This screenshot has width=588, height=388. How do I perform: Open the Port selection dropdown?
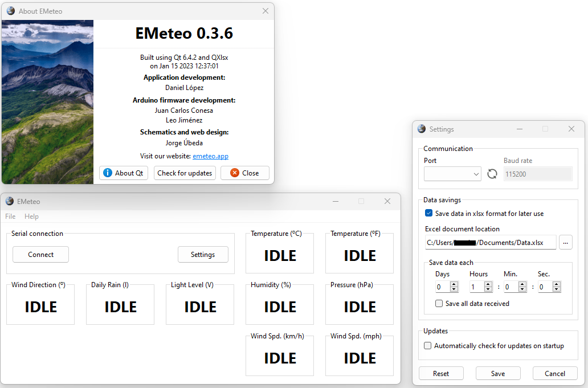[x=452, y=174]
